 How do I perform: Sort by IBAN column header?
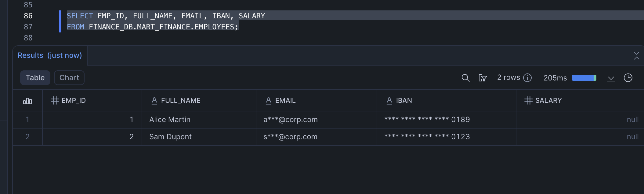pyautogui.click(x=404, y=101)
